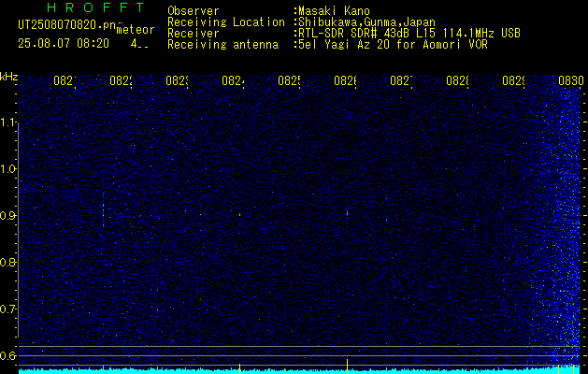Viewport: 588px width, 374px height.
Task: Click the Receiving Location label
Action: click(x=226, y=22)
